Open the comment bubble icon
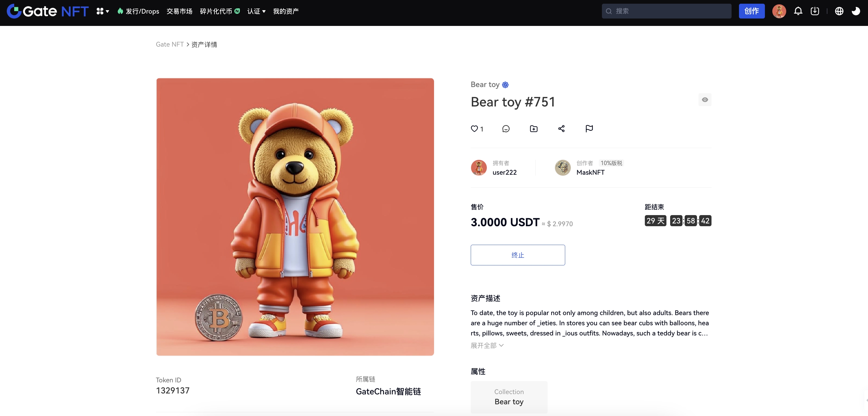Image resolution: width=868 pixels, height=416 pixels. point(505,129)
